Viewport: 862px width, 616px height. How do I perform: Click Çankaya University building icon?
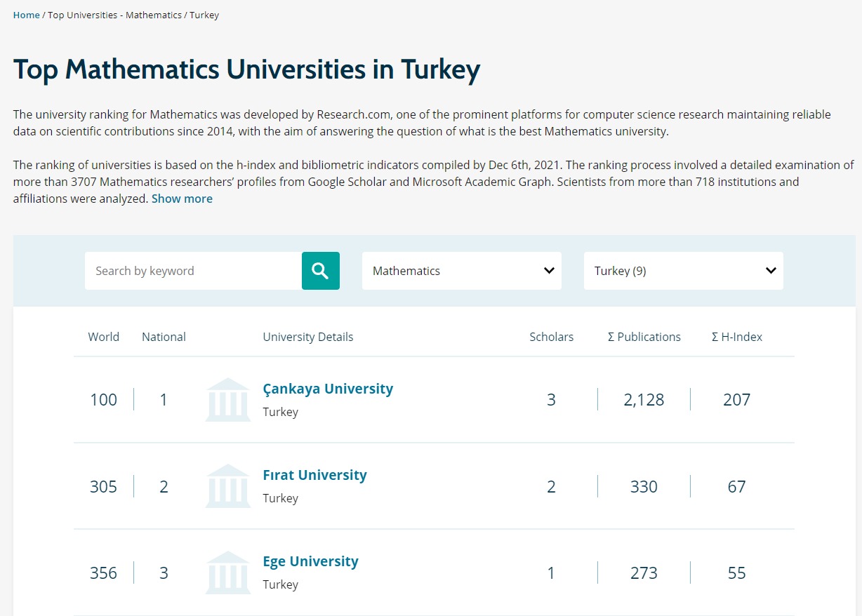tap(227, 400)
